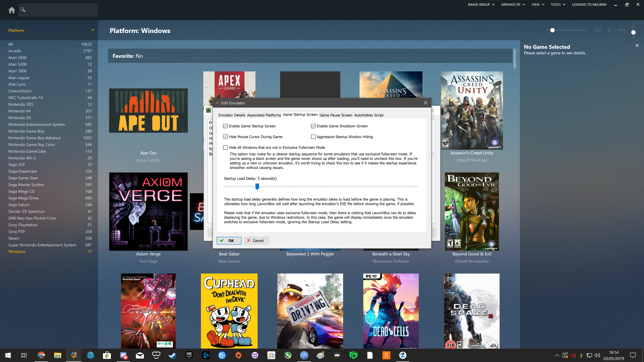Play the background music

(x=609, y=30)
